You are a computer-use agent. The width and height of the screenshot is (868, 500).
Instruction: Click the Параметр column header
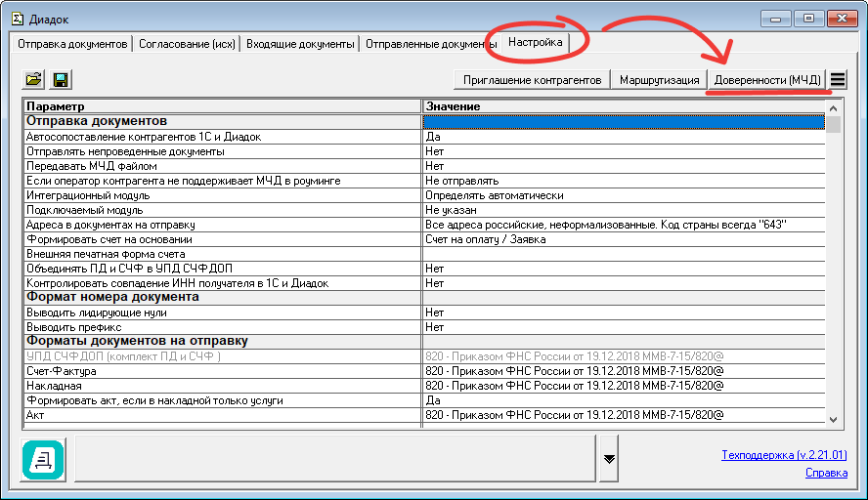223,106
